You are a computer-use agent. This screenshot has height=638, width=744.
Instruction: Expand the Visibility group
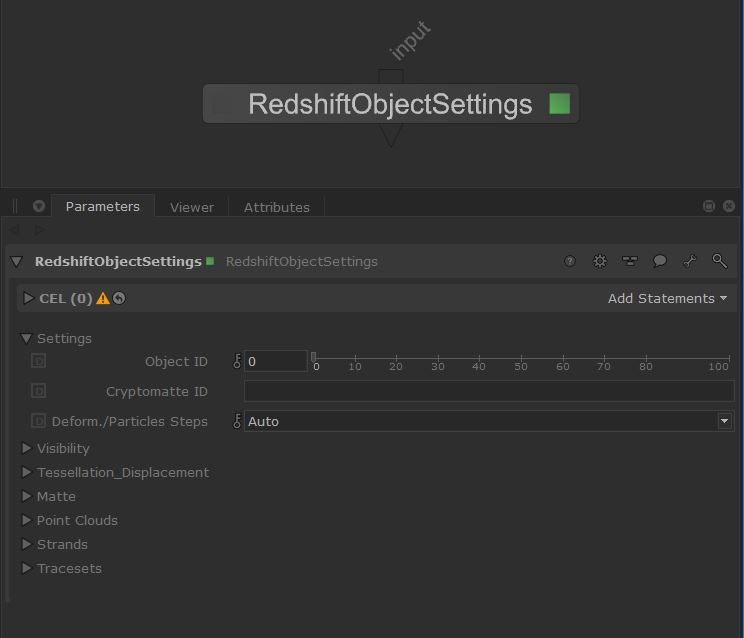point(27,448)
